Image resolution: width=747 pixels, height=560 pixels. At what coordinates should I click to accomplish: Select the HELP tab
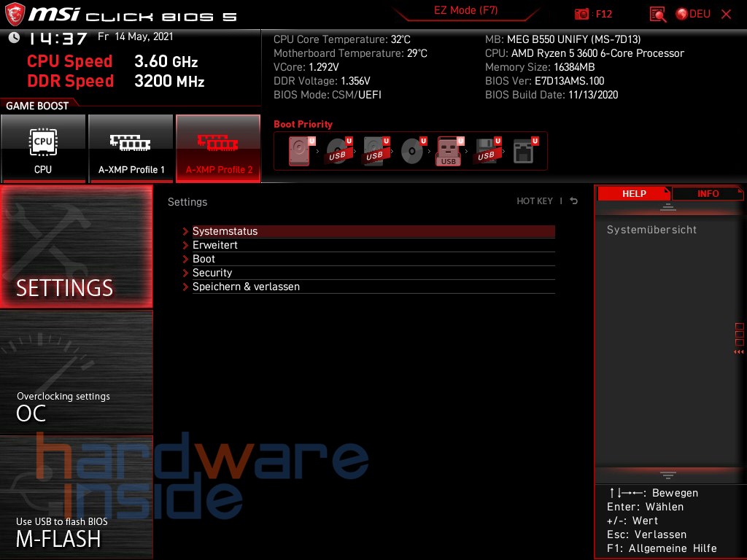click(633, 193)
